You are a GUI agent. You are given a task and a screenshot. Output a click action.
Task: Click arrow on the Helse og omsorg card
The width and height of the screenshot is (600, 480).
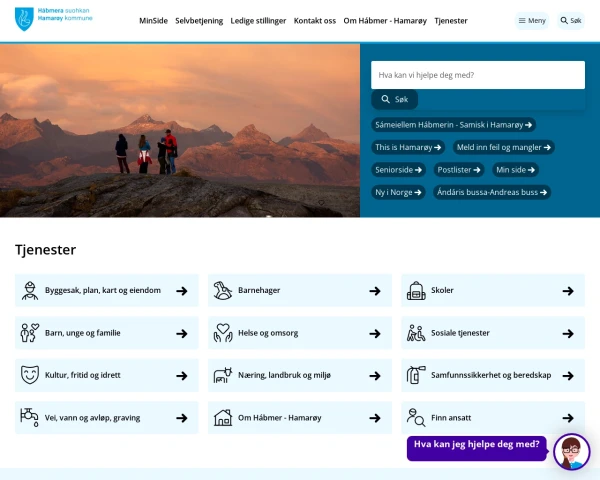pyautogui.click(x=375, y=333)
